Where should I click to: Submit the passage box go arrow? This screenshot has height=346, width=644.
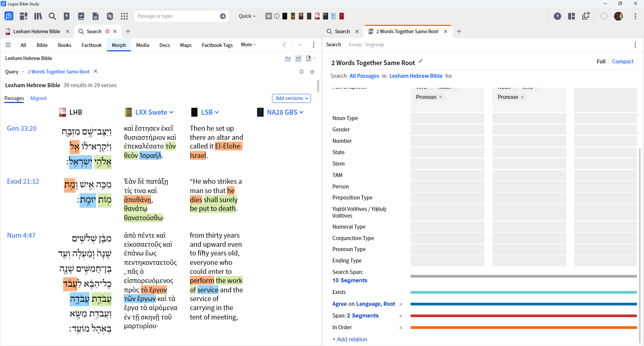point(223,16)
